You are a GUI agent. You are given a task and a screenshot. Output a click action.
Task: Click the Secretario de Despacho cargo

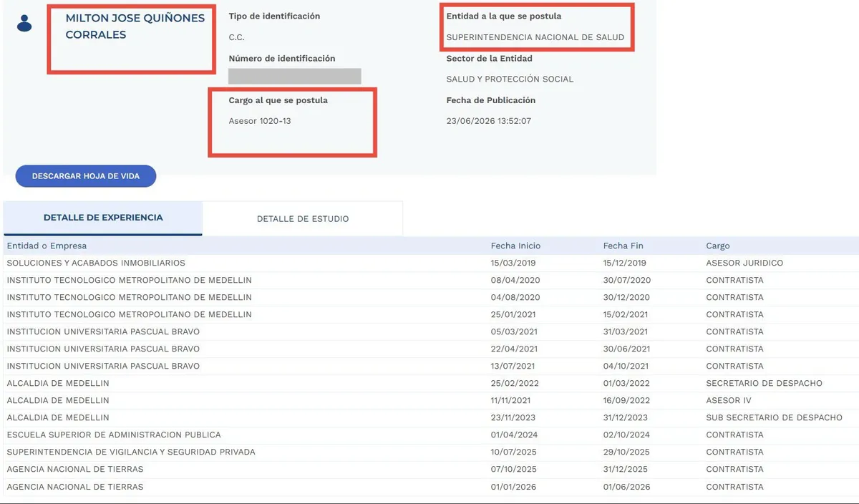(x=764, y=383)
